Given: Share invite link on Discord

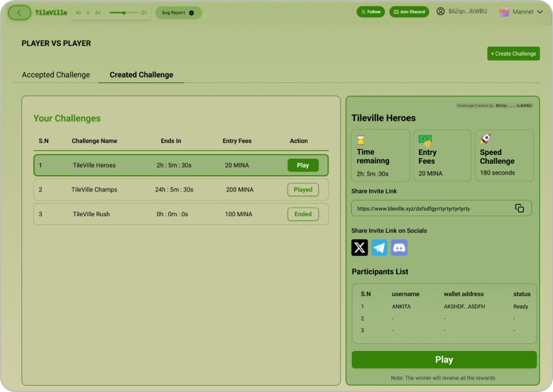Looking at the screenshot, I should 399,247.
